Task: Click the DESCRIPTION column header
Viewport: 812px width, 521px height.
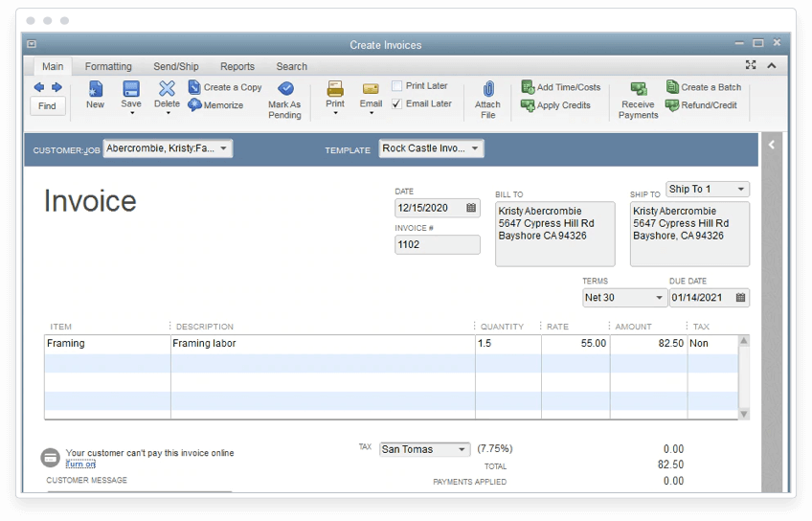Action: click(x=205, y=327)
